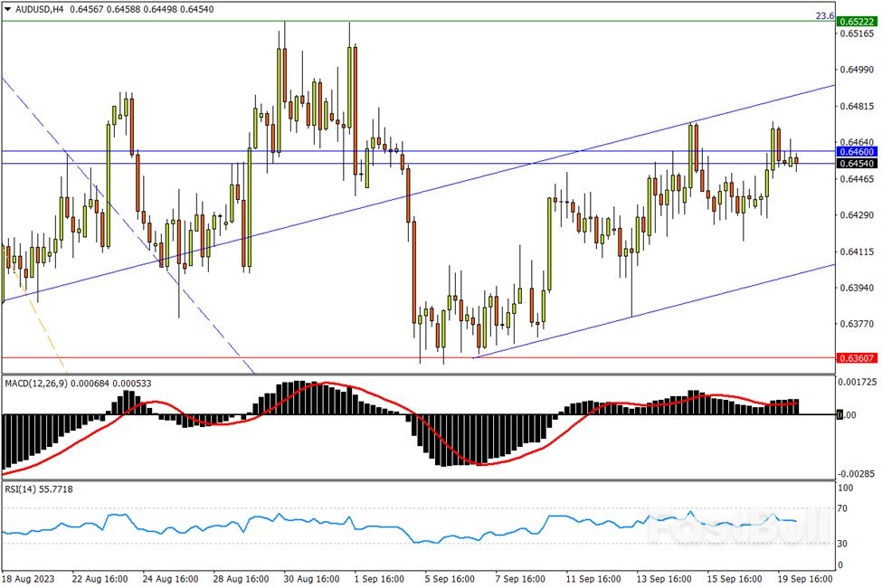Viewport: 882px width, 588px height.
Task: Select the blue 0.64600 price tag
Action: point(855,151)
